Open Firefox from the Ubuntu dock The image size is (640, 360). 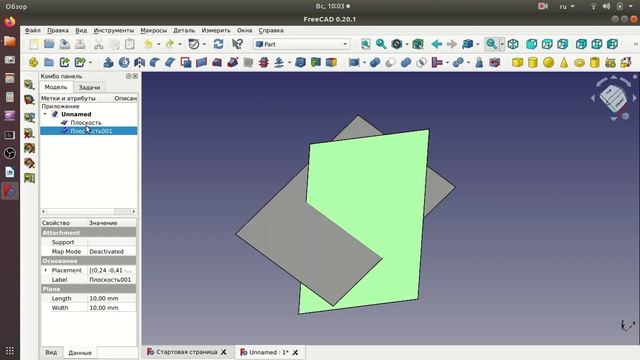point(10,21)
